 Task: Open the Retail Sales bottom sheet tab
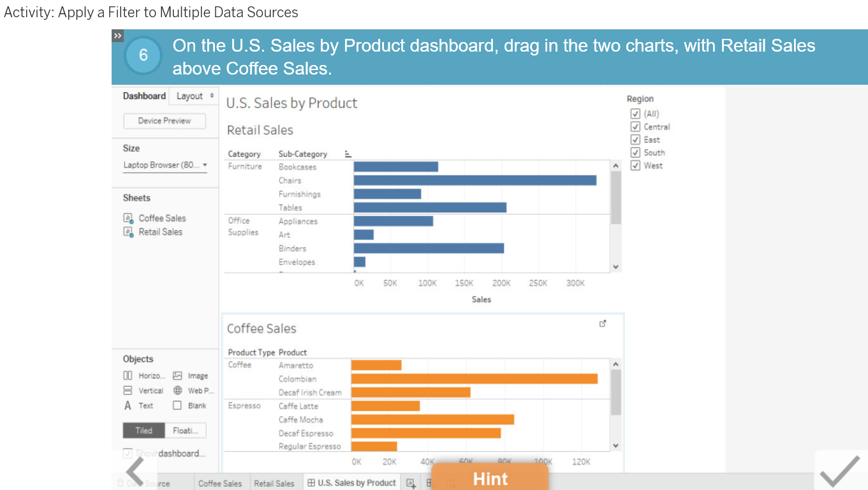[274, 483]
